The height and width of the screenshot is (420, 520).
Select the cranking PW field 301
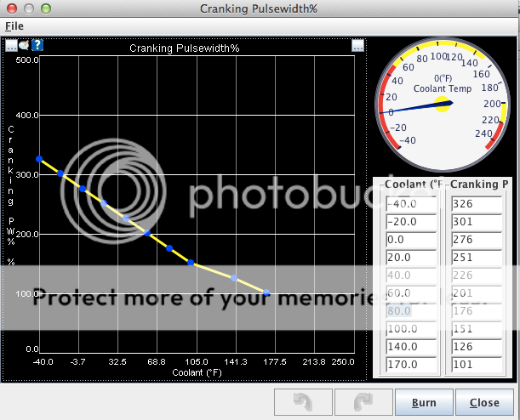pos(477,222)
